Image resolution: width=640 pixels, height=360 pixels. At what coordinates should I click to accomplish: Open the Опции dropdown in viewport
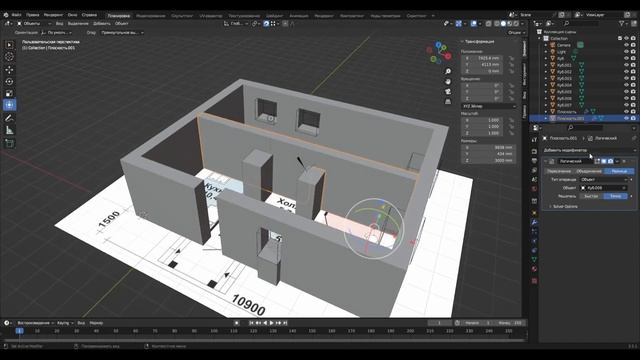point(516,33)
